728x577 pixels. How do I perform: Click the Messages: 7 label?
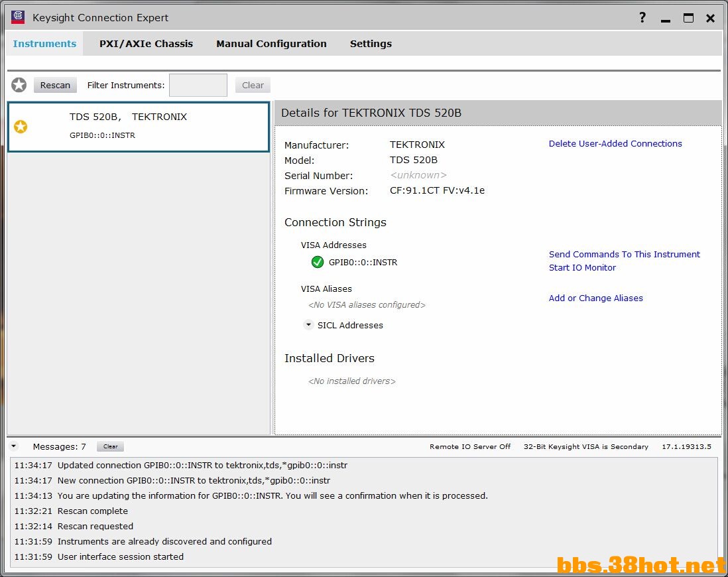[x=60, y=446]
